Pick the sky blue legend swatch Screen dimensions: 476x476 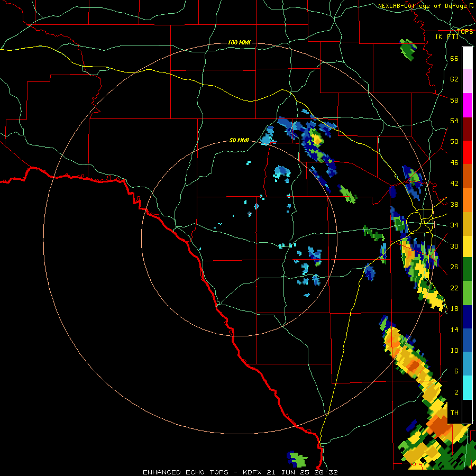click(467, 364)
